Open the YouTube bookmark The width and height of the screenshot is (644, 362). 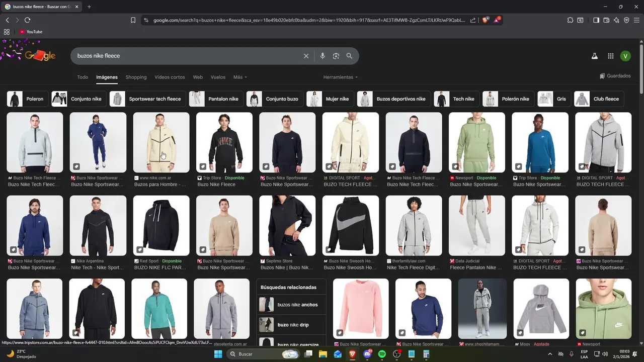pos(31,32)
